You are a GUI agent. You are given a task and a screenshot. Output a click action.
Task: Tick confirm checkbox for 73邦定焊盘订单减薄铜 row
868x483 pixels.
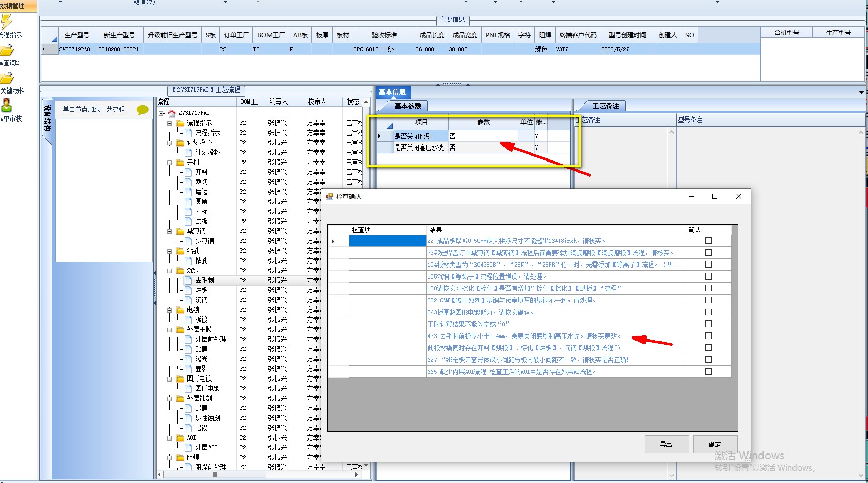tap(708, 253)
